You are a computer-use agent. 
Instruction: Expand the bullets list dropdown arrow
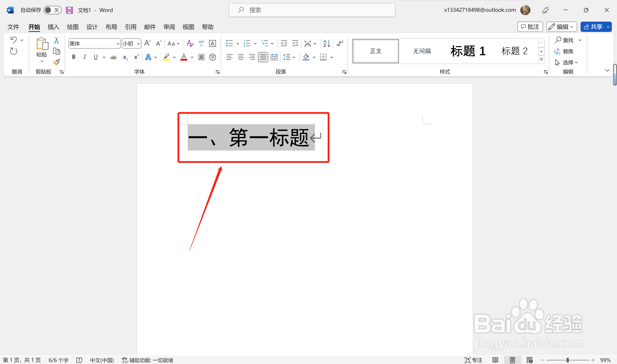click(x=238, y=44)
